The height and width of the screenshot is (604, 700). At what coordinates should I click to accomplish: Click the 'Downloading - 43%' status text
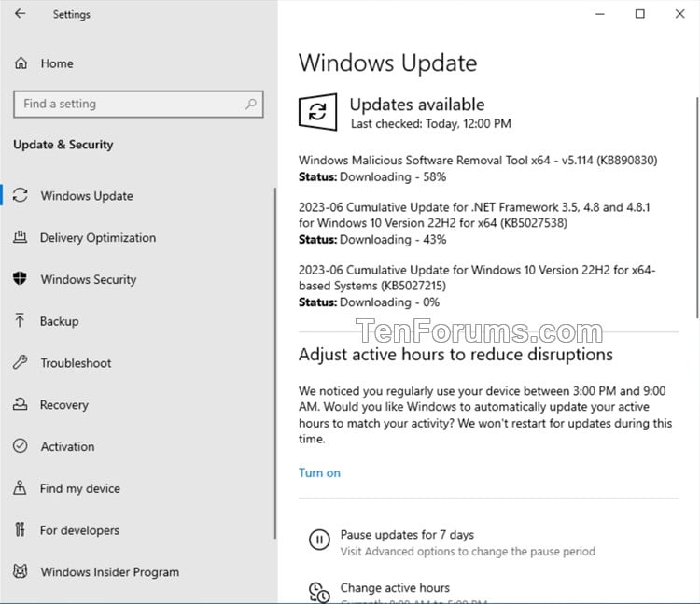point(393,240)
